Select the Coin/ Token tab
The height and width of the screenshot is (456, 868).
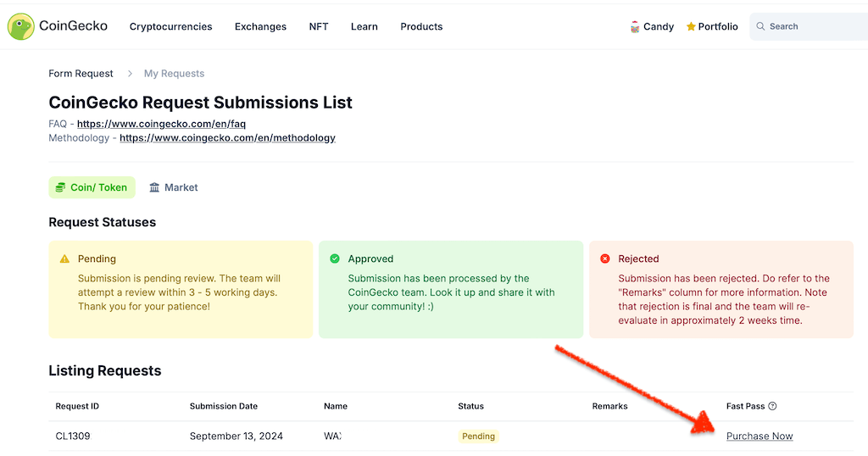click(x=92, y=187)
